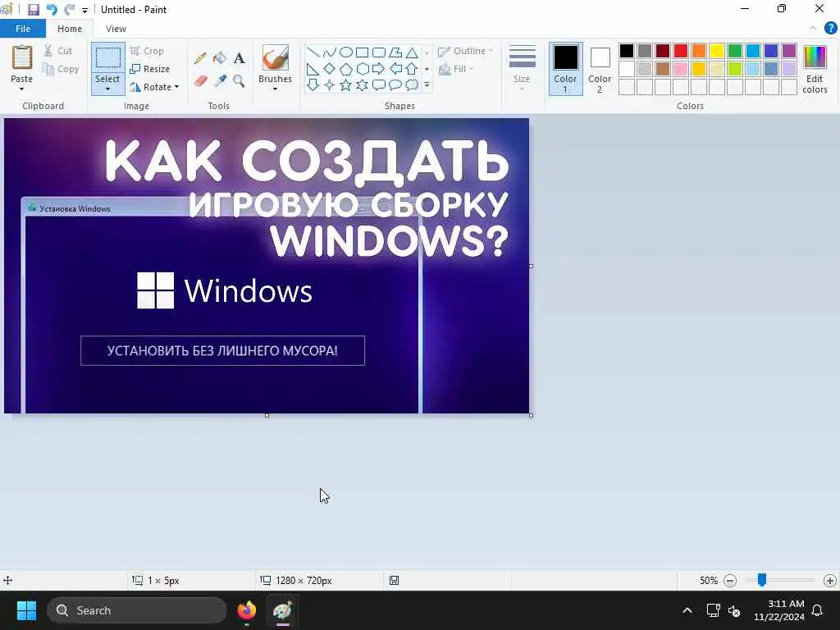Viewport: 840px width, 630px height.
Task: Select the Pencil tool
Action: click(200, 58)
